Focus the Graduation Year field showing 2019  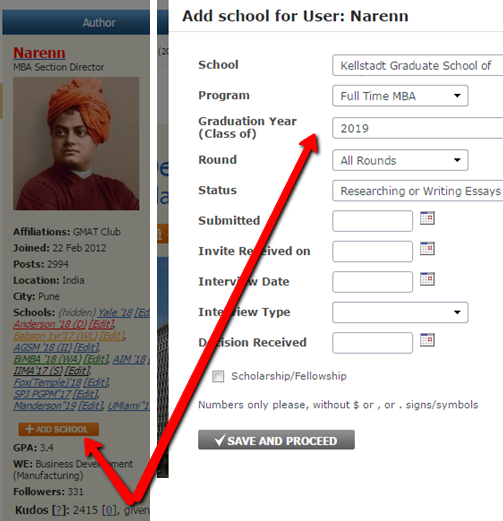point(418,128)
